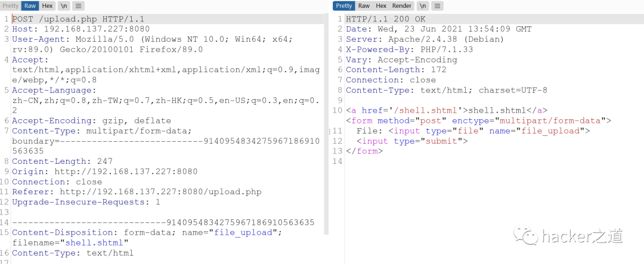Click the "Content-Length: 247" request header
Image resolution: width=644 pixels, height=264 pixels.
pos(63,161)
